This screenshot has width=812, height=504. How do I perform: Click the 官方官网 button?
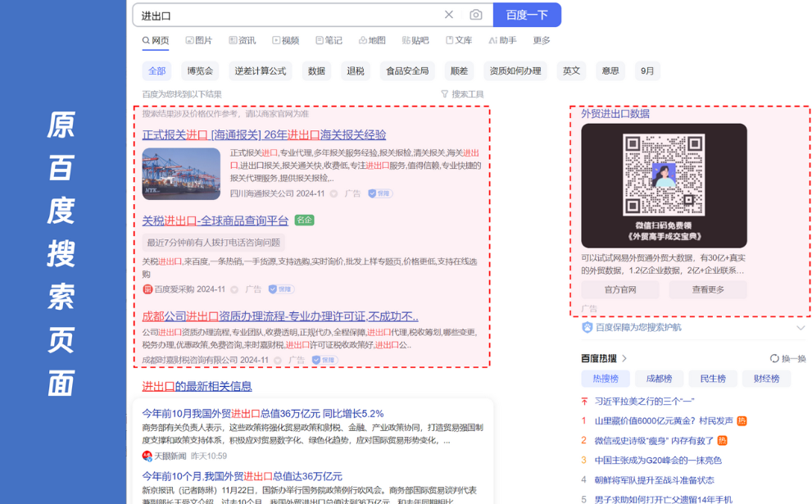(620, 289)
